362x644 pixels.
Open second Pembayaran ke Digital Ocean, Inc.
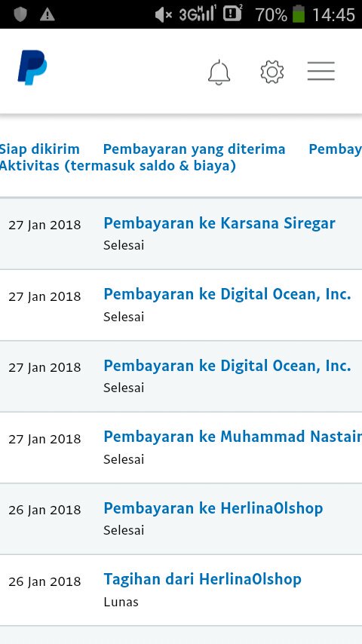tap(227, 366)
